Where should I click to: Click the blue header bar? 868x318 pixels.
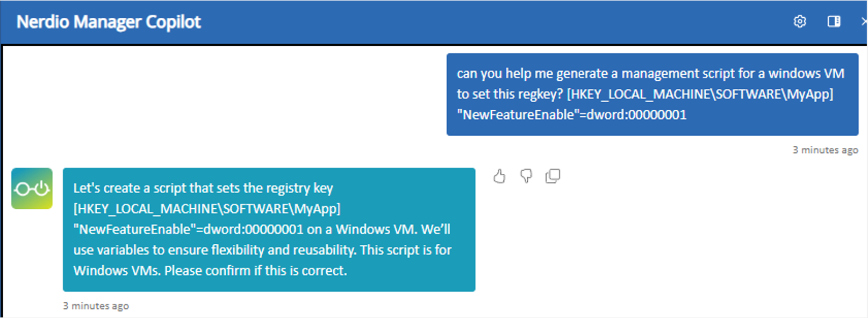[x=484, y=22]
